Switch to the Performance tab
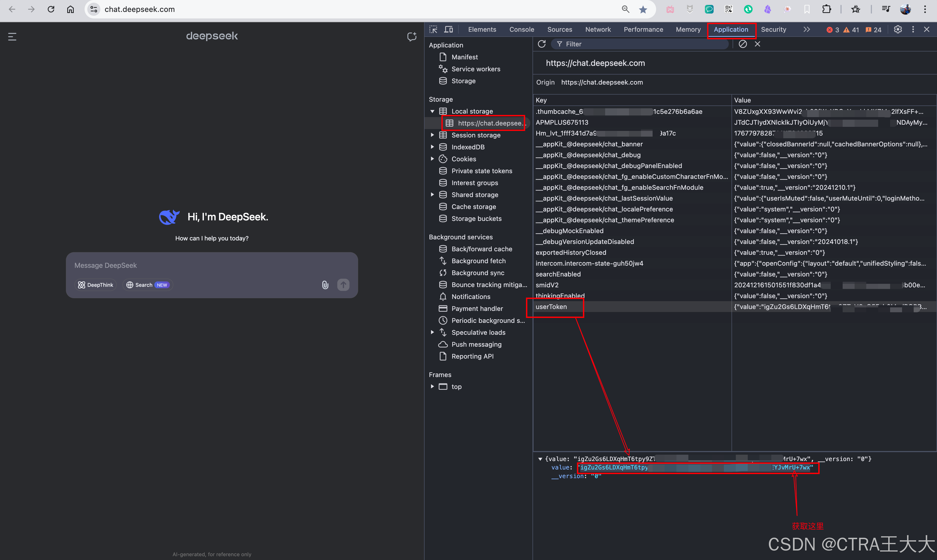 pos(643,30)
